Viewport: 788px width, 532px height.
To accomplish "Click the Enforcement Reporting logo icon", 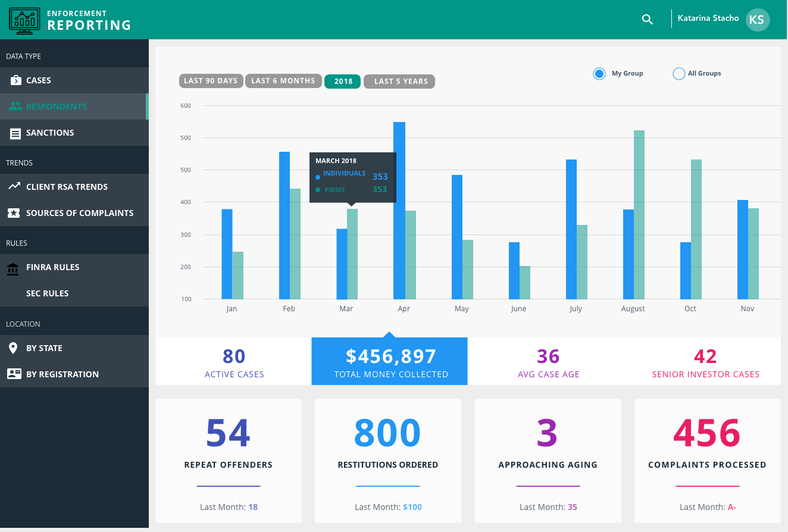I will point(24,20).
